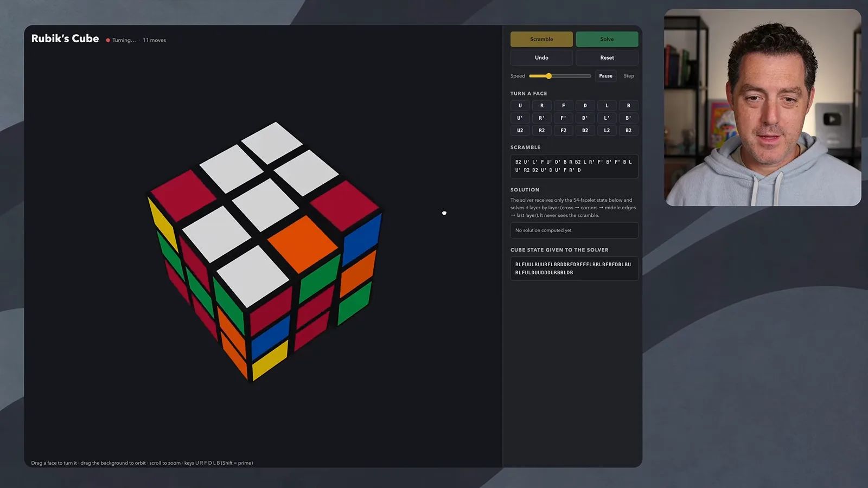Screen dimensions: 868x488
Task: Turn the F face
Action: (563, 106)
